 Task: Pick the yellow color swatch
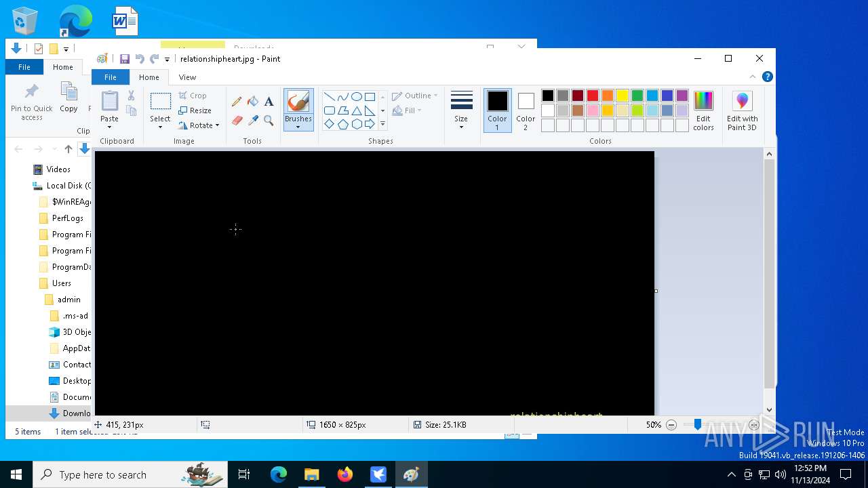coord(623,96)
